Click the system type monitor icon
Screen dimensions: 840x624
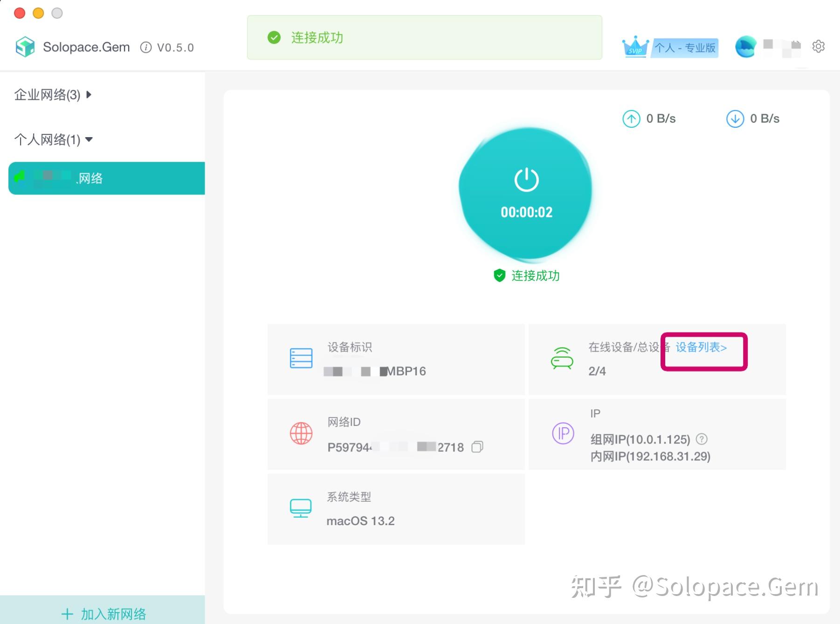(x=301, y=508)
